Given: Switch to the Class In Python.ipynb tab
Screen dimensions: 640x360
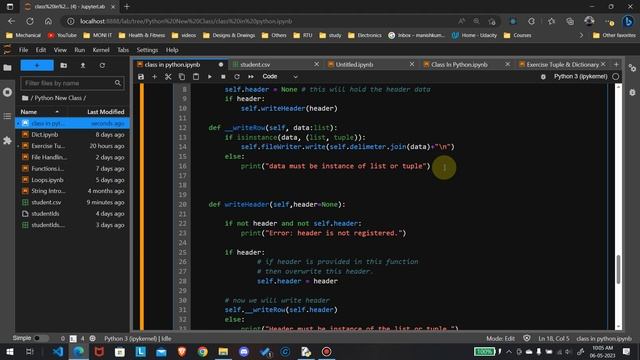Looking at the screenshot, I should point(459,64).
